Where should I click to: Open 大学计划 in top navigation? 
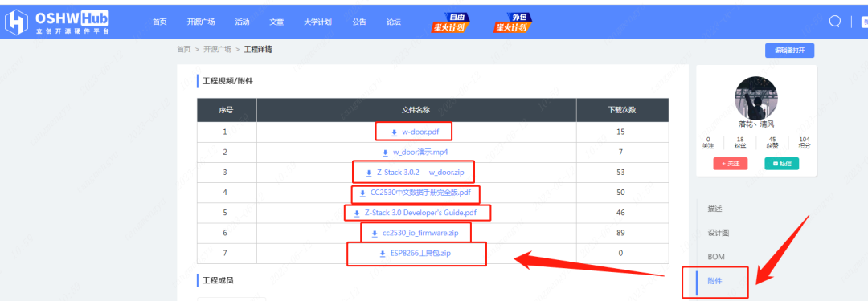point(317,22)
